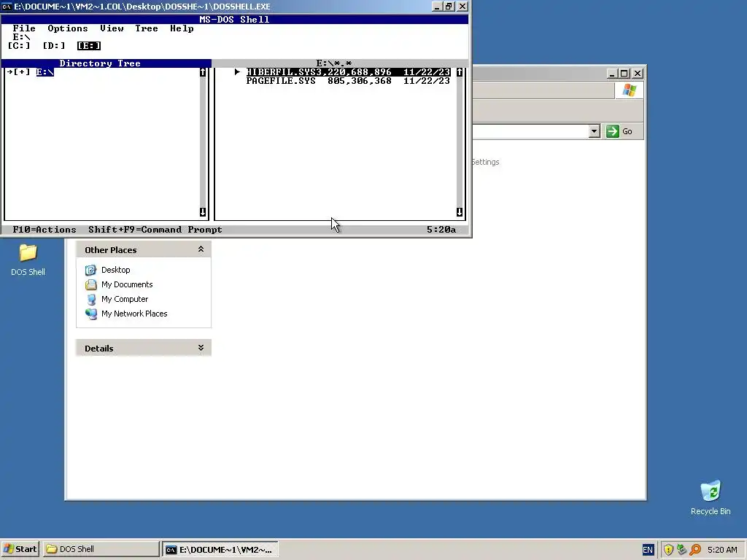The height and width of the screenshot is (560, 747).
Task: Open the Tree menu in MS-DOS Shell
Action: pos(147,28)
